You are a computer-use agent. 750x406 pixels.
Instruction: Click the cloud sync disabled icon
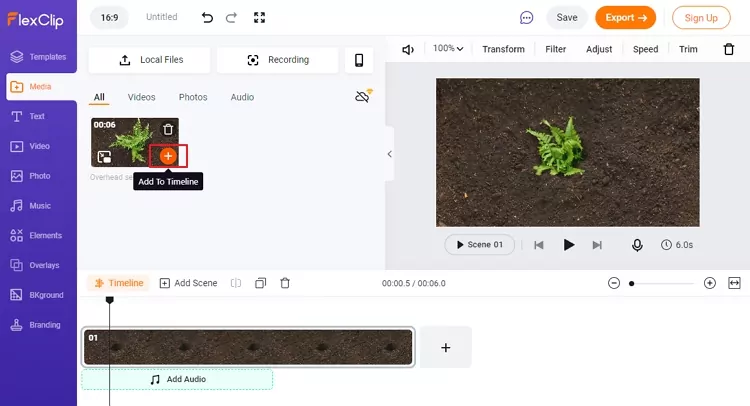pos(364,96)
